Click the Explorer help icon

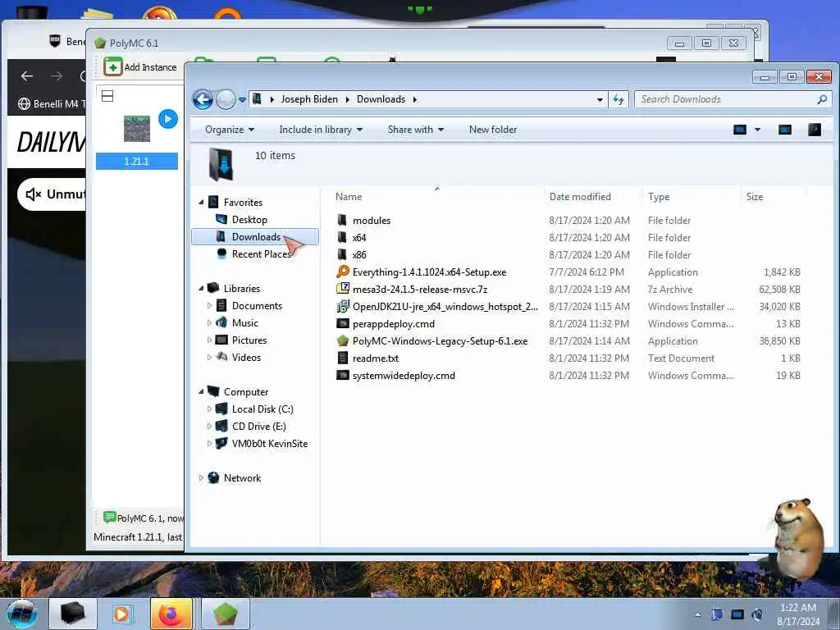point(815,130)
